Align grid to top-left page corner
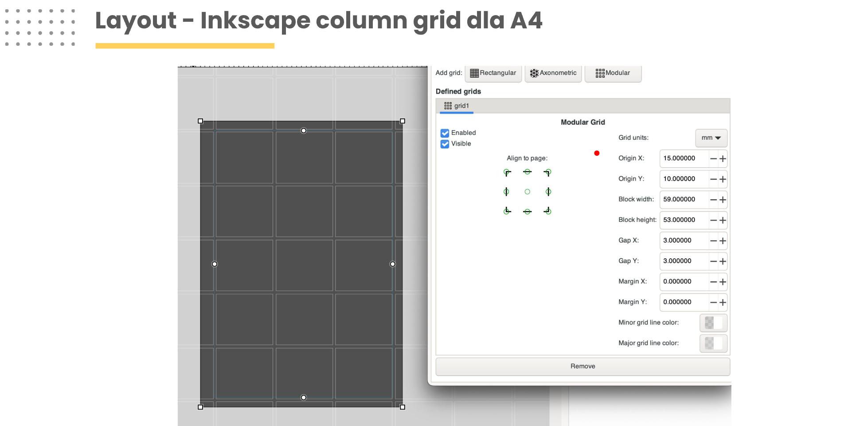Viewport: 868px width, 426px height. point(507,173)
